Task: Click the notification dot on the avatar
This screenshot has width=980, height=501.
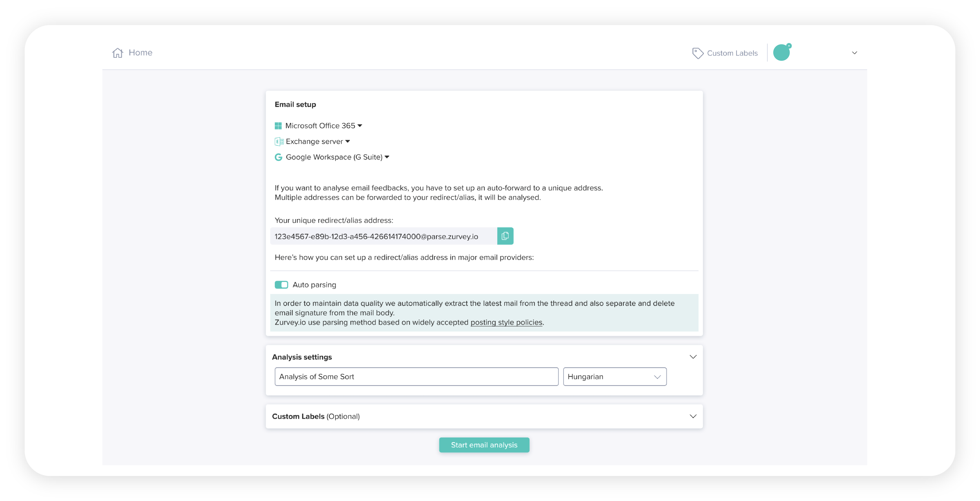Action: click(x=789, y=46)
